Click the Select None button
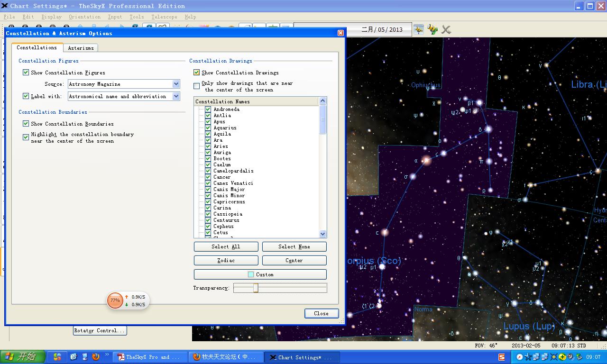The image size is (607, 364). pos(294,246)
